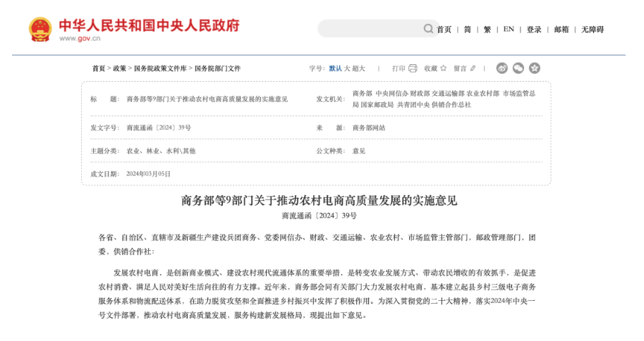Open the 登录 login link

click(x=534, y=30)
